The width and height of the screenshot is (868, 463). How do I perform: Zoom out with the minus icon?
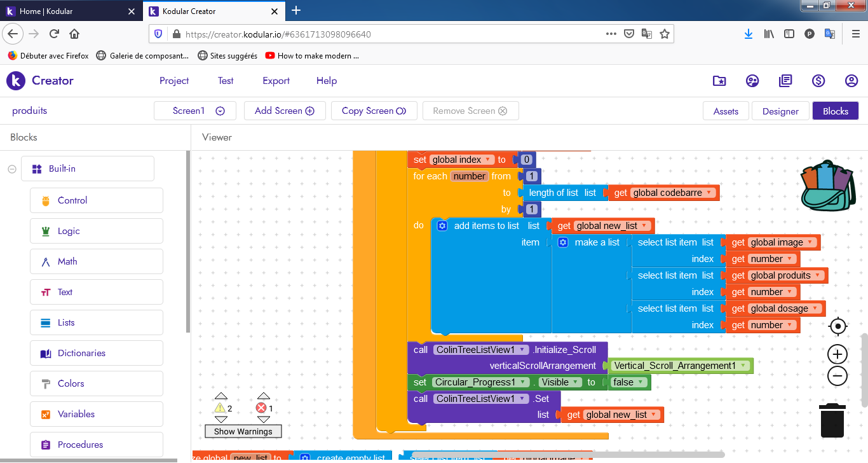click(x=838, y=376)
